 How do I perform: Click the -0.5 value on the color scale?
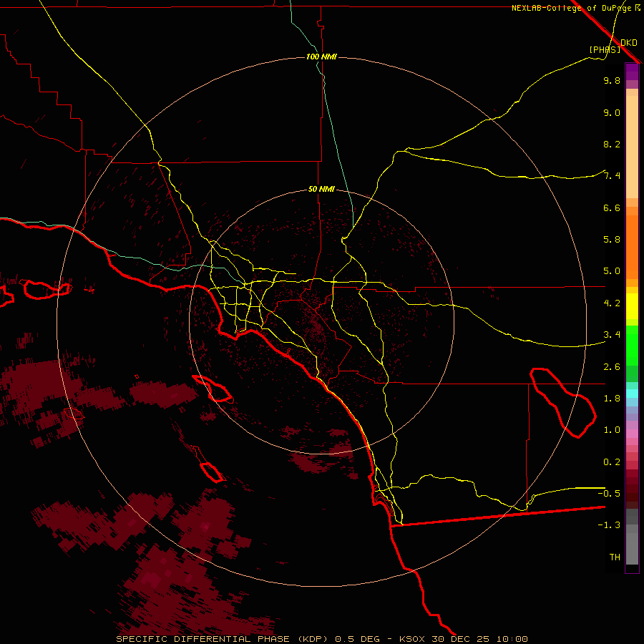609,493
